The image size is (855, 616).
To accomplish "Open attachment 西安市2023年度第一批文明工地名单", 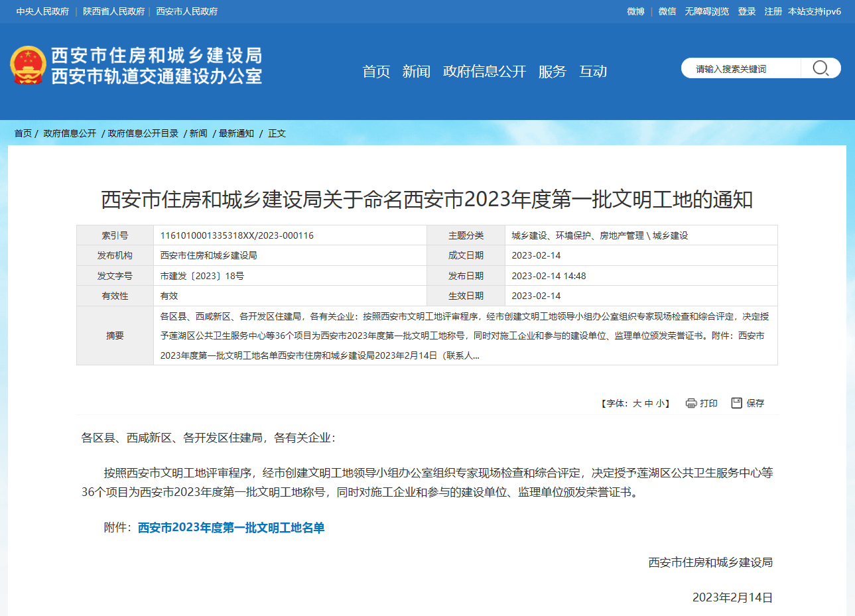I will pos(231,528).
